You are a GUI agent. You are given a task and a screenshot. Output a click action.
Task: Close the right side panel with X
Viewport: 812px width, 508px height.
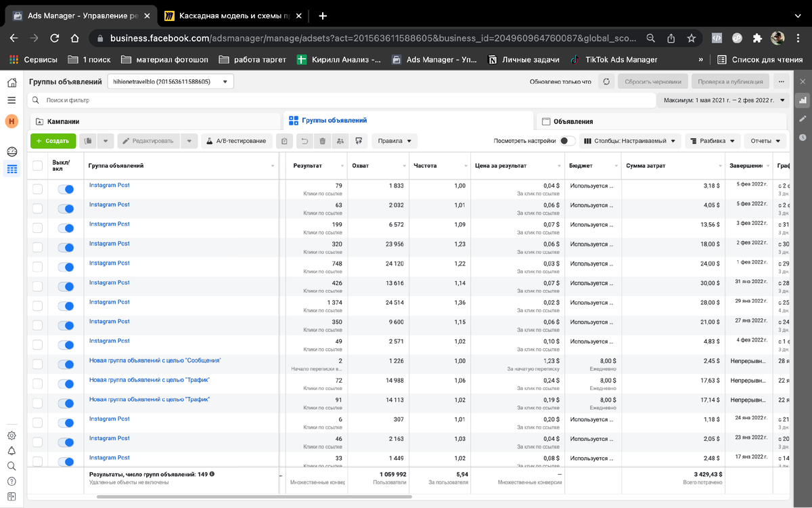803,81
